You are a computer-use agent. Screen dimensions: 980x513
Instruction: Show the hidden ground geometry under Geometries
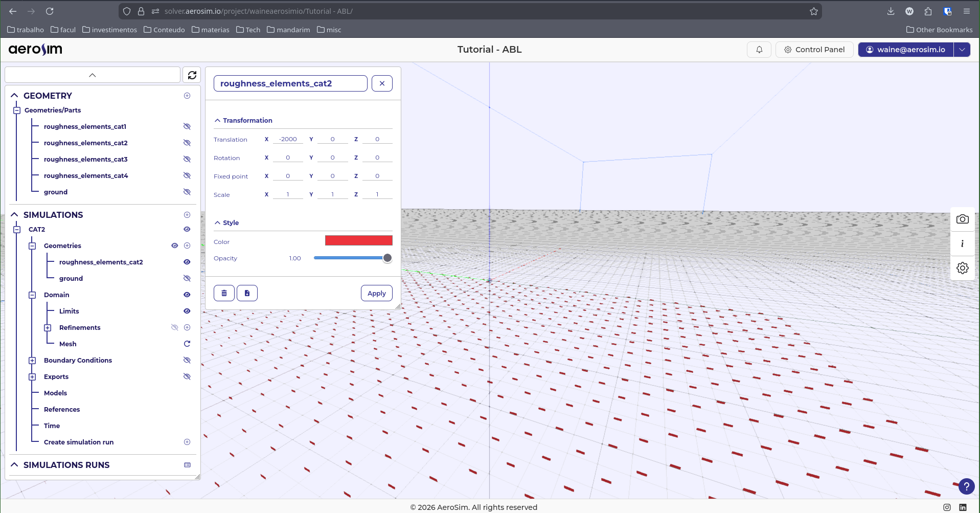click(x=187, y=278)
